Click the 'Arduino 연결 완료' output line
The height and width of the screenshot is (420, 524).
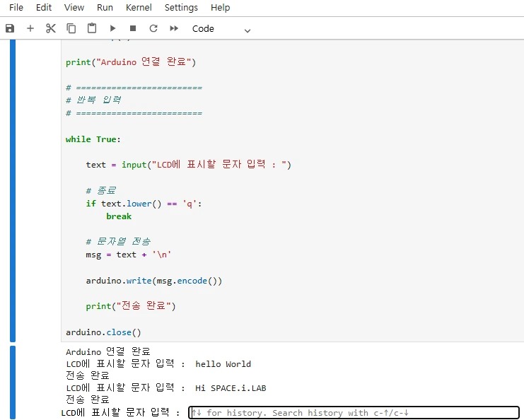pos(108,351)
